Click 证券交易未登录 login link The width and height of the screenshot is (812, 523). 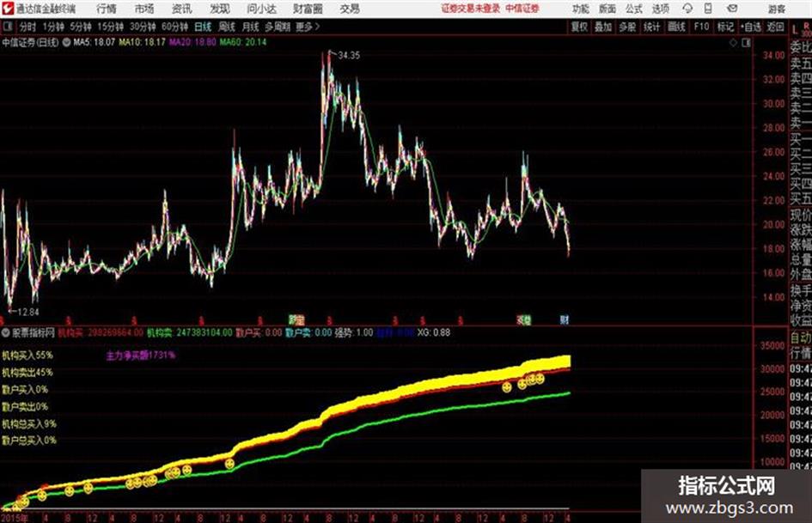pyautogui.click(x=471, y=9)
